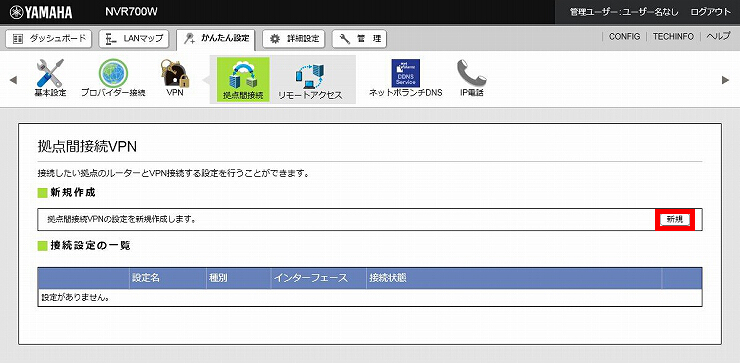Screen dimensions: 740x363
Task: Switch to the LANマップ tab
Action: [x=134, y=39]
